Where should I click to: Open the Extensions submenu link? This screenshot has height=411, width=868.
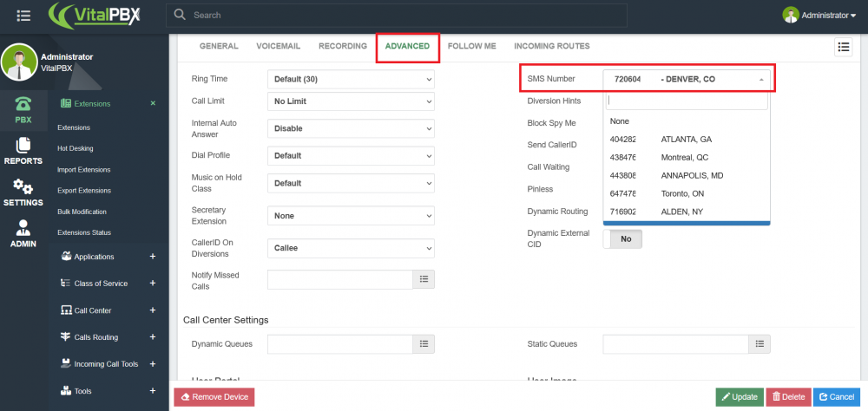(74, 127)
